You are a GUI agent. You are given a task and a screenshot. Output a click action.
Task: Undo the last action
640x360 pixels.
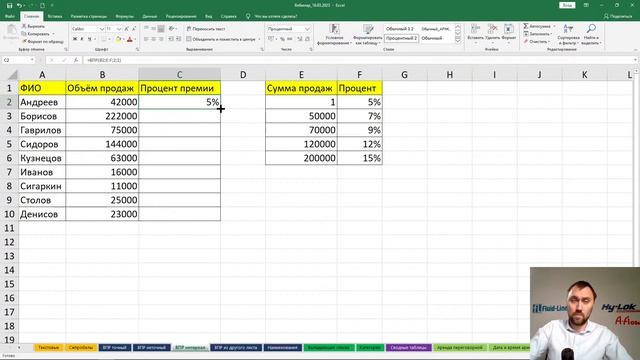pos(19,5)
